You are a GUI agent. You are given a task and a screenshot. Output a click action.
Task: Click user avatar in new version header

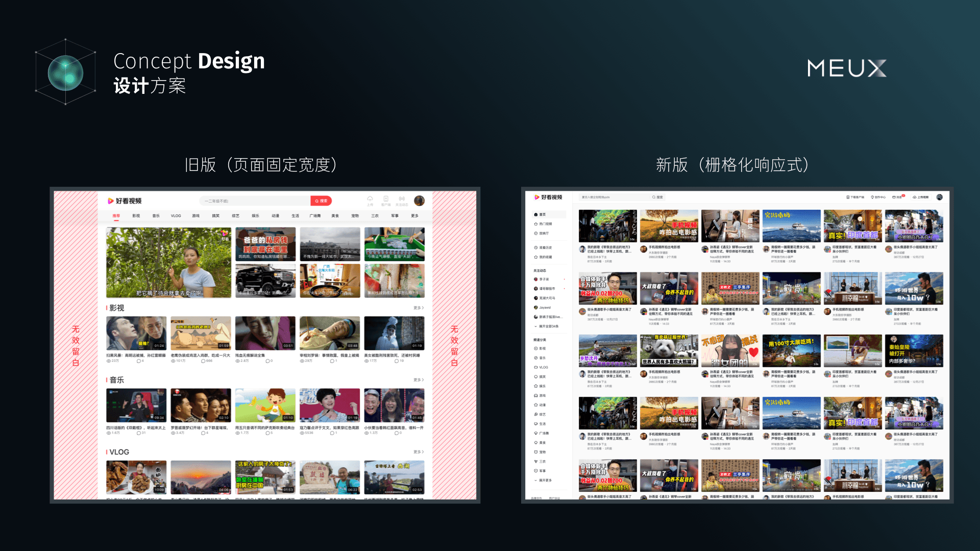pyautogui.click(x=939, y=197)
